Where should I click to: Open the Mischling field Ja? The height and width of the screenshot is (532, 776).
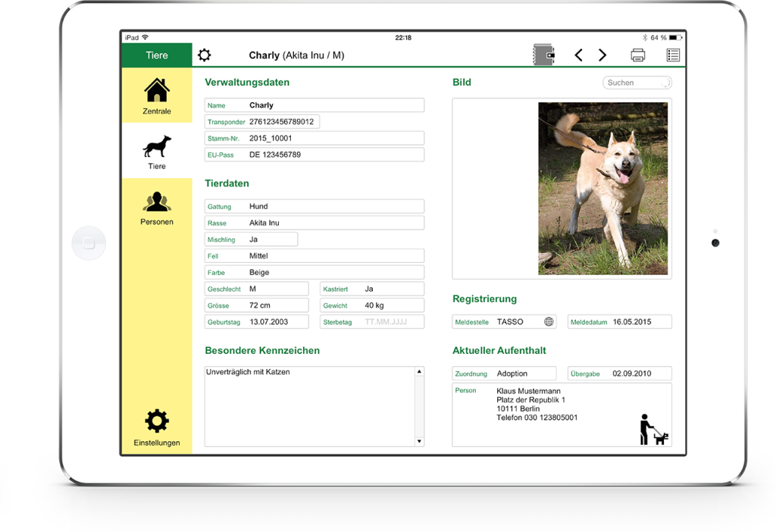[252, 239]
